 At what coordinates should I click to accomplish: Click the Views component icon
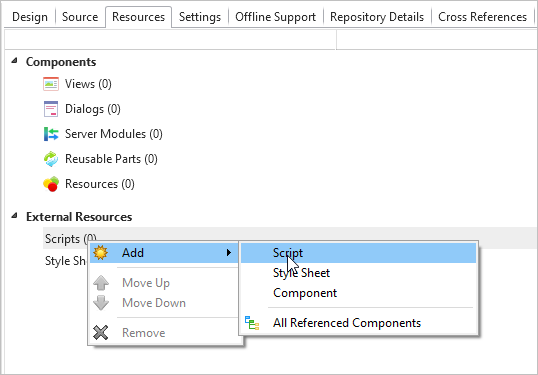(x=51, y=84)
